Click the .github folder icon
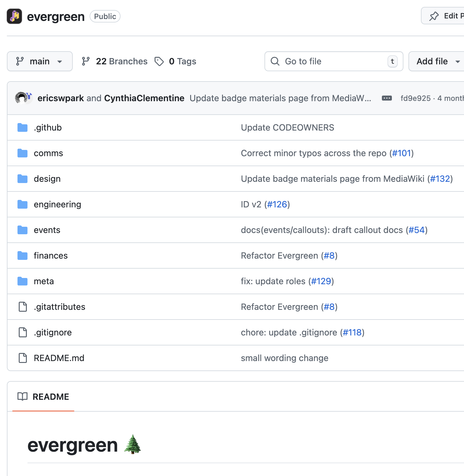 point(22,127)
